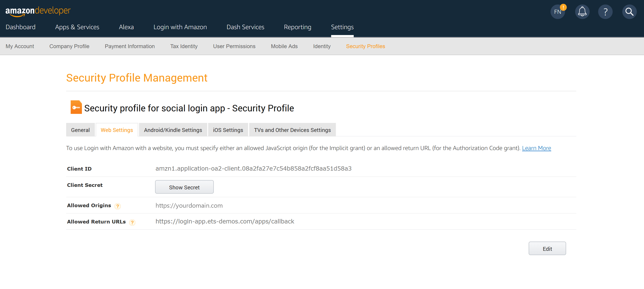644x289 pixels.
Task: Open the Apps & Services menu
Action: (x=77, y=27)
